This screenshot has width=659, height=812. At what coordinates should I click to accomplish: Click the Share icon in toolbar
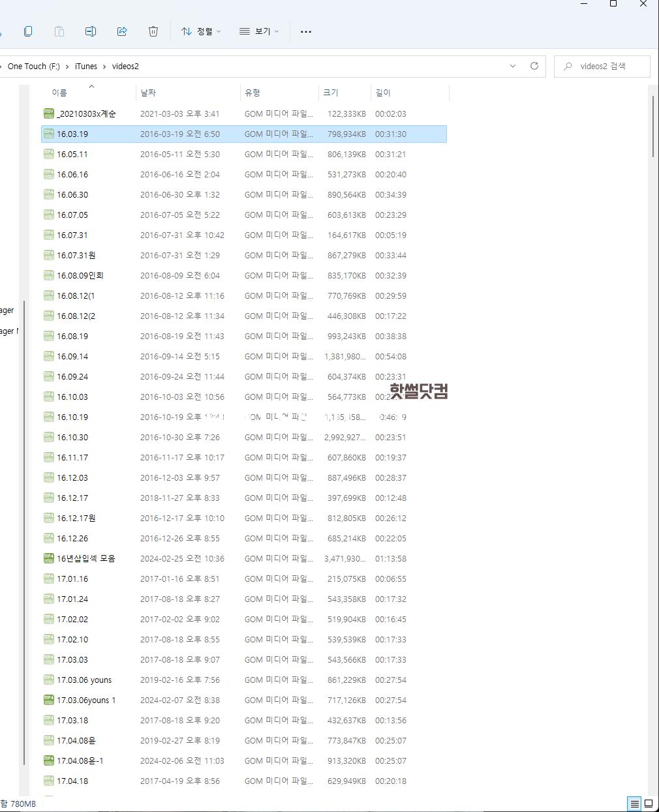[x=122, y=31]
